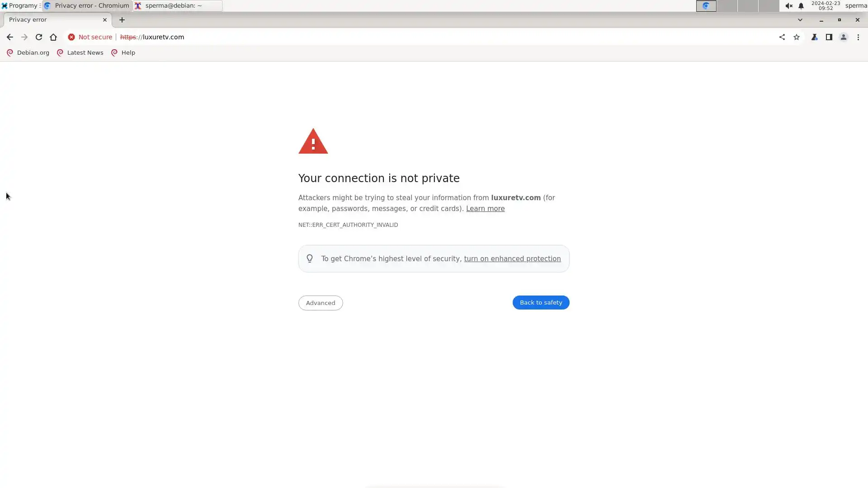868x488 pixels.
Task: Open a new tab with plus button
Action: pyautogui.click(x=122, y=20)
